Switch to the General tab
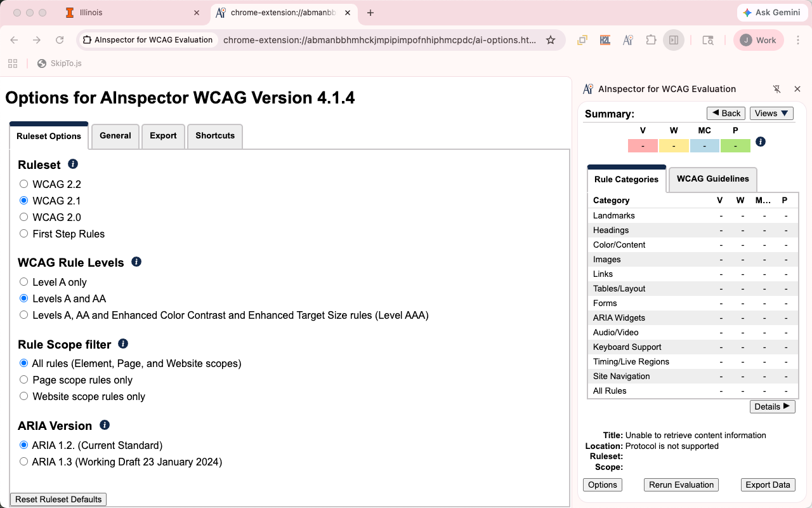Screen dimensions: 812x508 point(115,136)
